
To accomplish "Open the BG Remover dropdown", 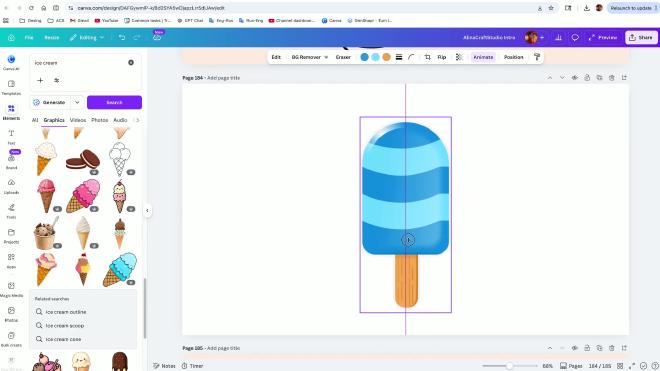I will click(x=309, y=57).
